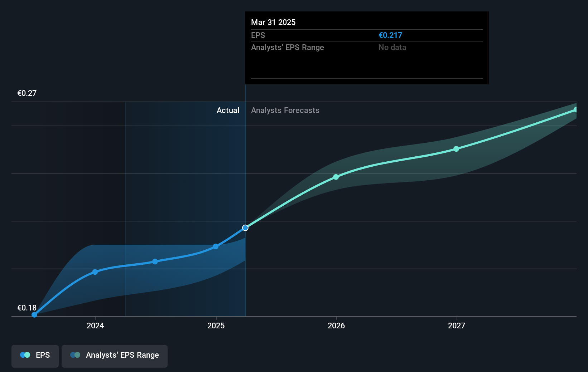
Task: Click the 'EPS' tooltip row label
Action: coord(258,35)
